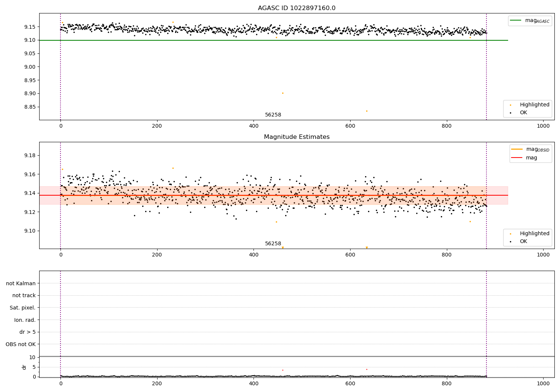560x392 pixels.
Task: Click the 'Ion. rad.' axis label
Action: pos(25,320)
